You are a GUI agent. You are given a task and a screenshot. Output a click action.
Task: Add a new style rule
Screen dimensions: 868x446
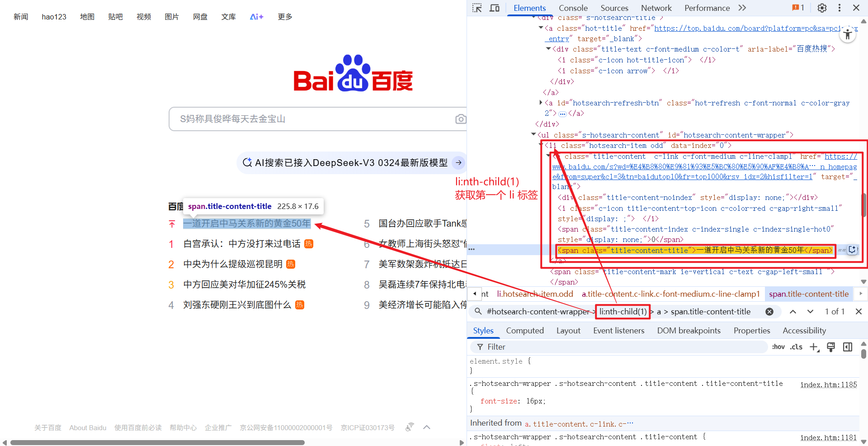click(814, 347)
